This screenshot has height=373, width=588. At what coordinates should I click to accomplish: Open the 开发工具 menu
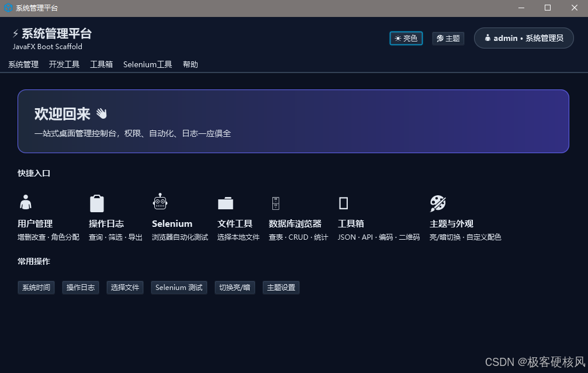pos(64,64)
